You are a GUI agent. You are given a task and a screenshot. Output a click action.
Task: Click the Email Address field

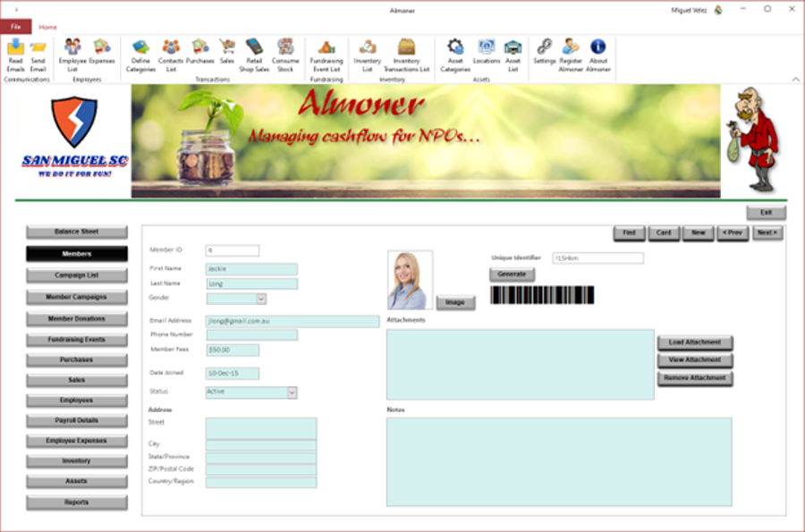point(292,321)
